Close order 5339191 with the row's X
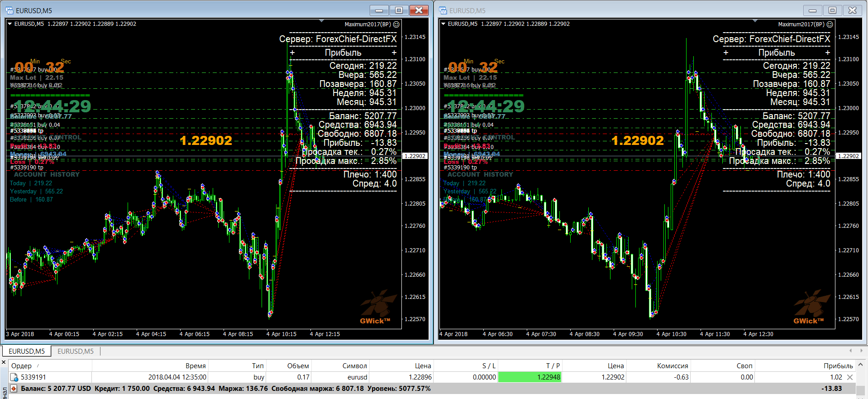868x399 pixels. pyautogui.click(x=850, y=377)
